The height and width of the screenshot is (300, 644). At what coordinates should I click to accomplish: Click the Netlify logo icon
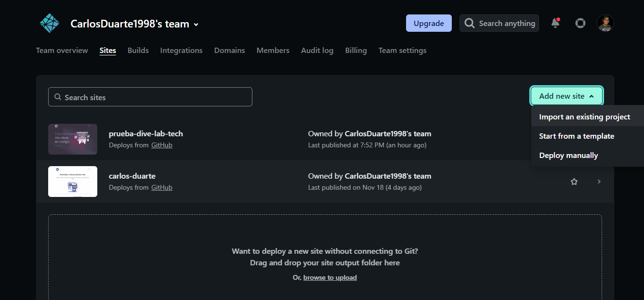pyautogui.click(x=49, y=23)
